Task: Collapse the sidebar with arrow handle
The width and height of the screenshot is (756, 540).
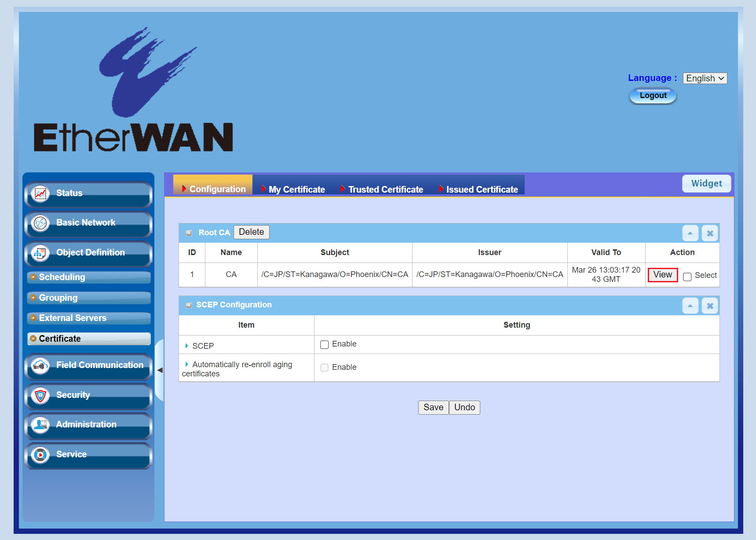Action: (160, 370)
